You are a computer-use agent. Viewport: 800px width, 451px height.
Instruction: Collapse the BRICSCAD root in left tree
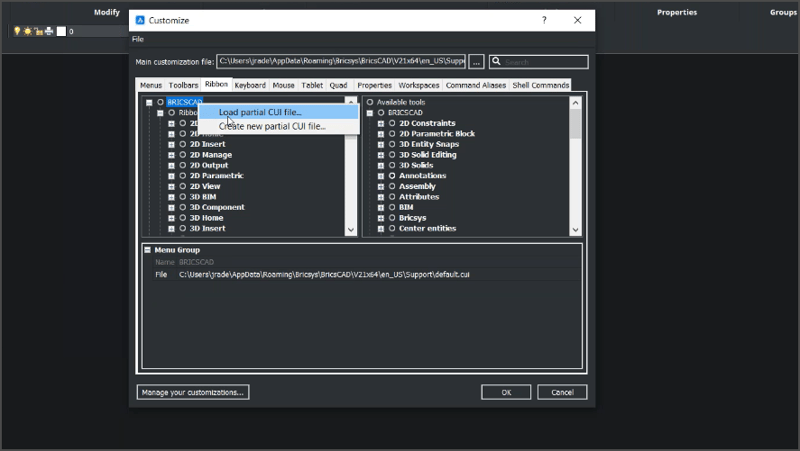[x=149, y=103]
